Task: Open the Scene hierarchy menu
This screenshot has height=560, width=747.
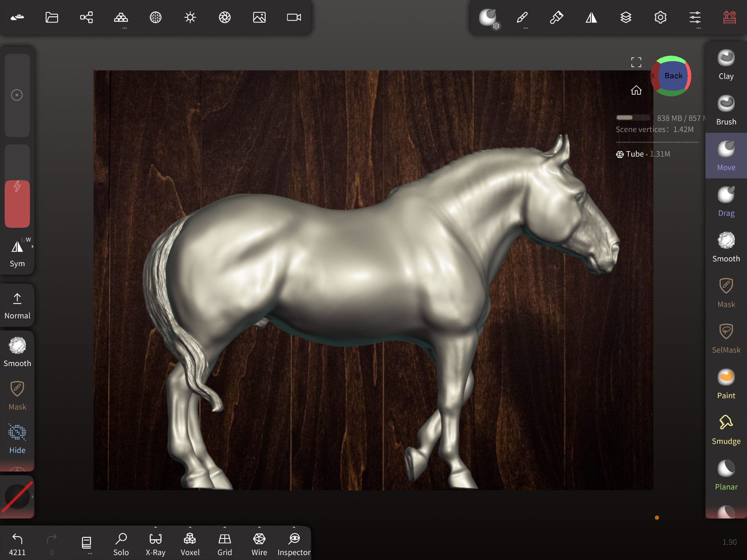Action: pos(86,17)
